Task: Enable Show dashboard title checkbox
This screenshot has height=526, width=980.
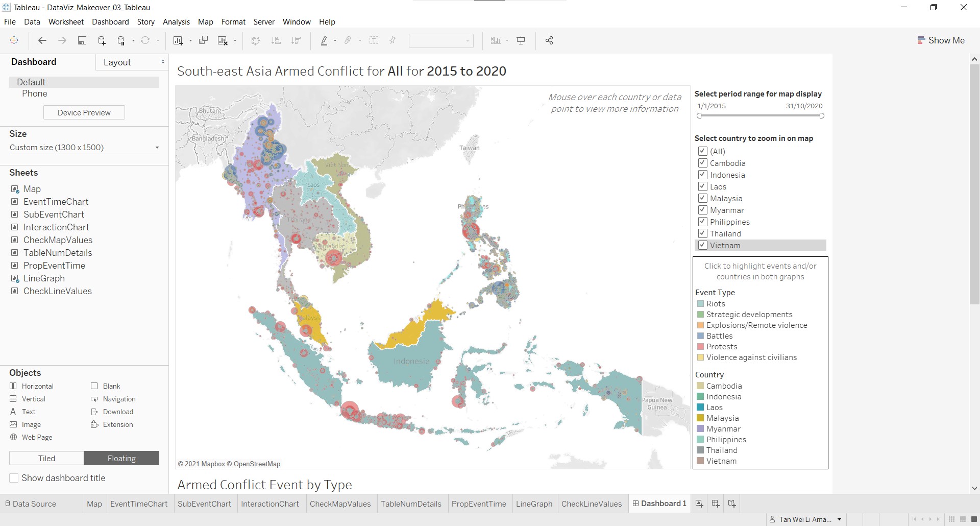Action: (x=14, y=478)
